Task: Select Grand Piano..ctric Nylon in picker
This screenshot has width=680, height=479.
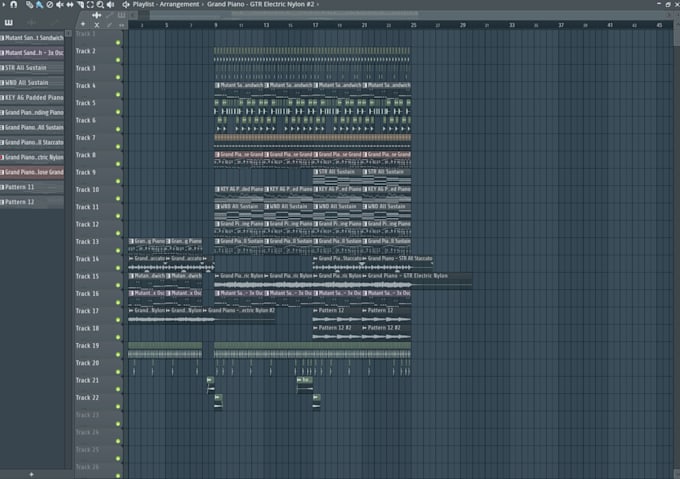Action: point(32,157)
